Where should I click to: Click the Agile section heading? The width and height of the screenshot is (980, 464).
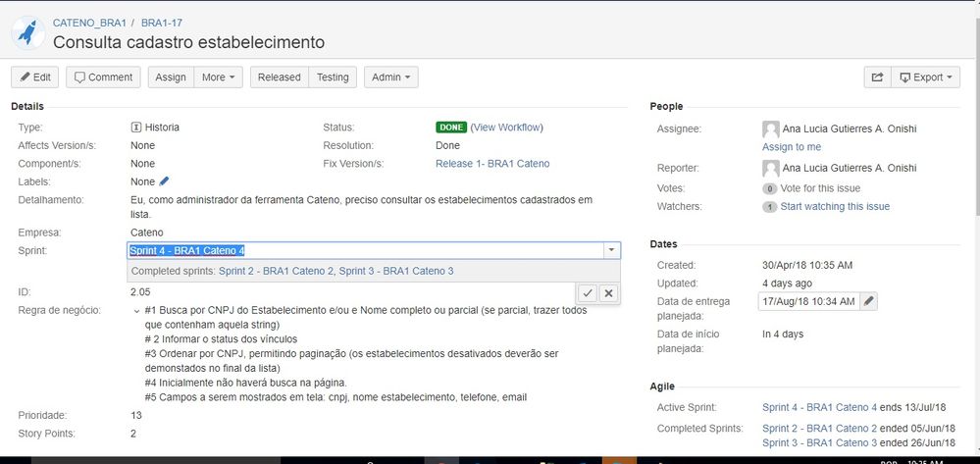coord(662,387)
